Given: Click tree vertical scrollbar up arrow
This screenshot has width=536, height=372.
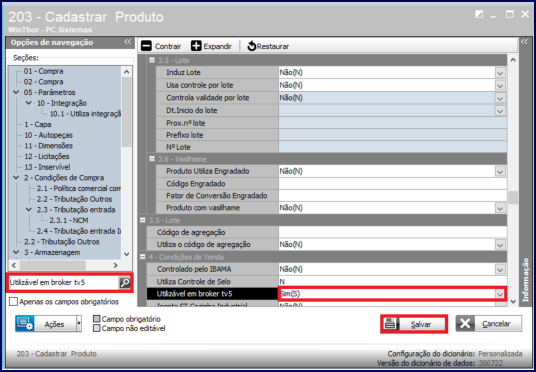Looking at the screenshot, I should (126, 71).
